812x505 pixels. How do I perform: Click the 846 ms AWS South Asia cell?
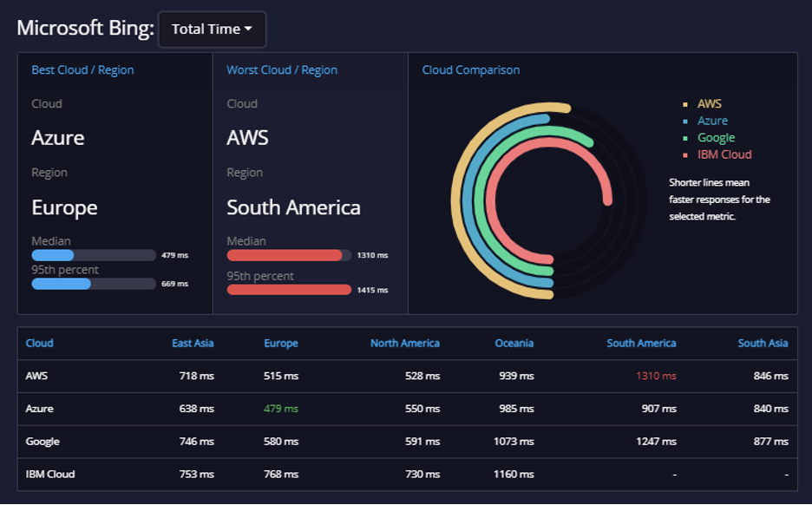(x=771, y=376)
